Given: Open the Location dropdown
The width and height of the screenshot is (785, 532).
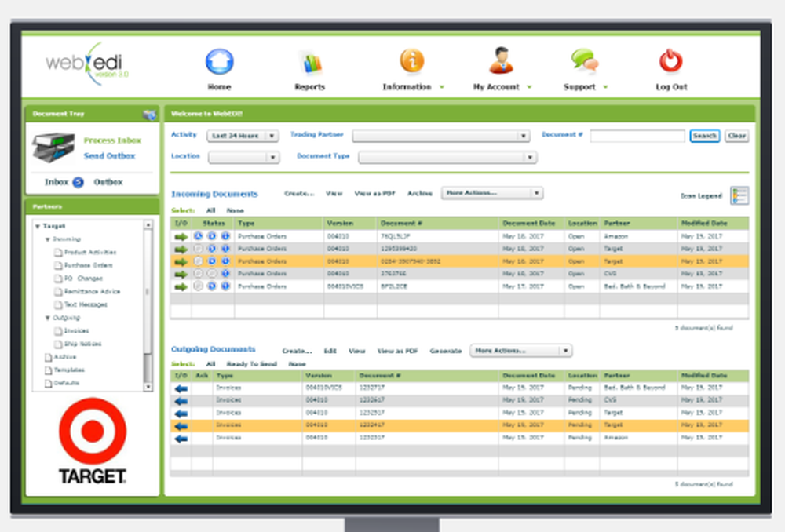Looking at the screenshot, I should (x=244, y=158).
